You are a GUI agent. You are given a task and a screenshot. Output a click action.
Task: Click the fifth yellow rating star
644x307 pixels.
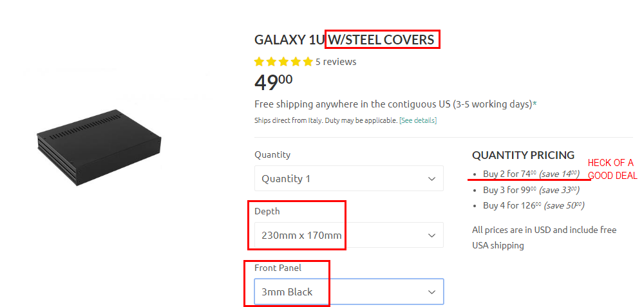pos(308,62)
